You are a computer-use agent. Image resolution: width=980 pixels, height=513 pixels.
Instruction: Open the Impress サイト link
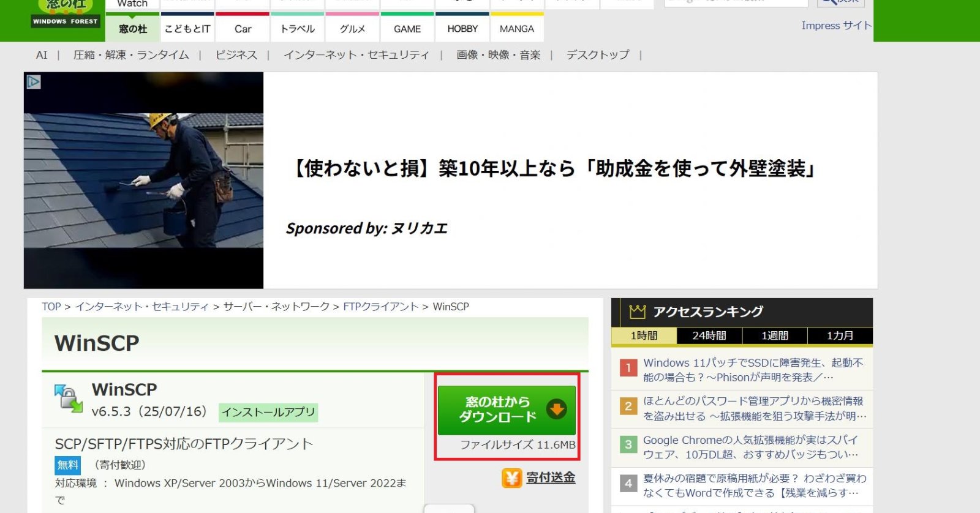click(837, 26)
